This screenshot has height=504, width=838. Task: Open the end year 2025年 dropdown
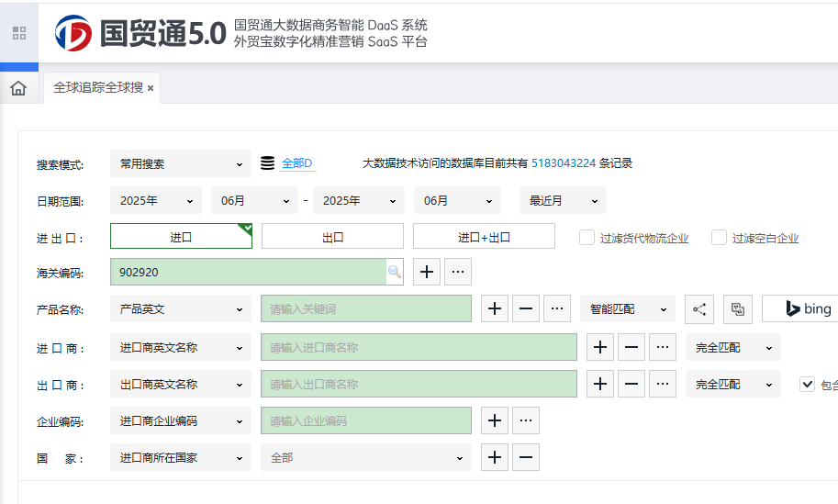[x=358, y=200]
